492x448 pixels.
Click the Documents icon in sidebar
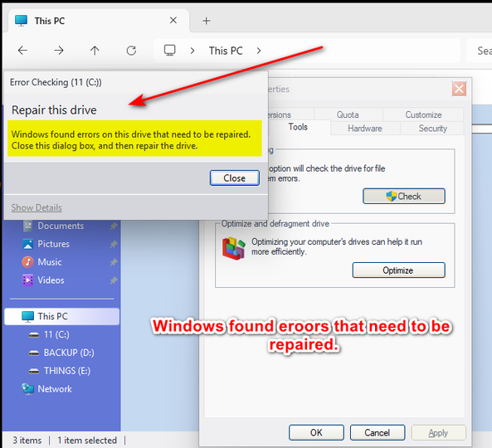pyautogui.click(x=27, y=226)
